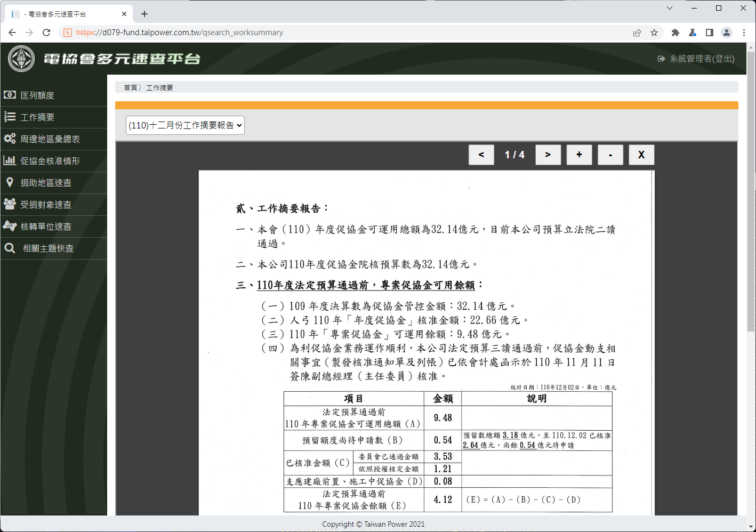Open the Chrome extensions puzzle icon

(x=675, y=33)
